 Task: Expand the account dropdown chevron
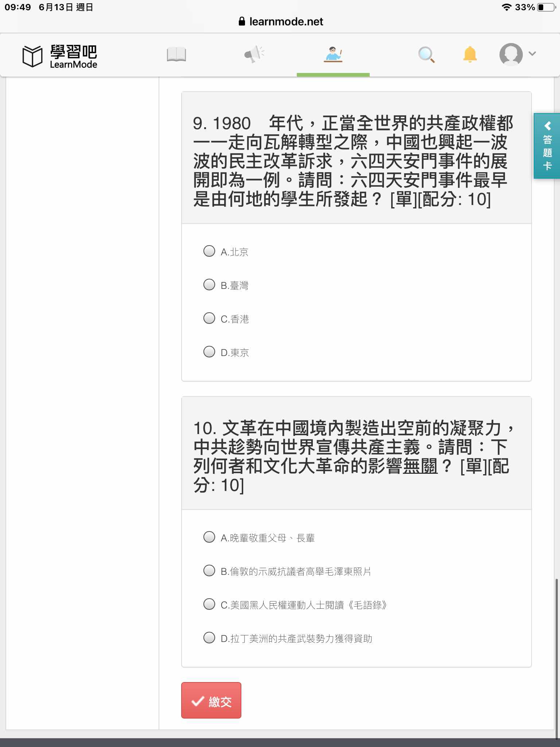coord(532,54)
